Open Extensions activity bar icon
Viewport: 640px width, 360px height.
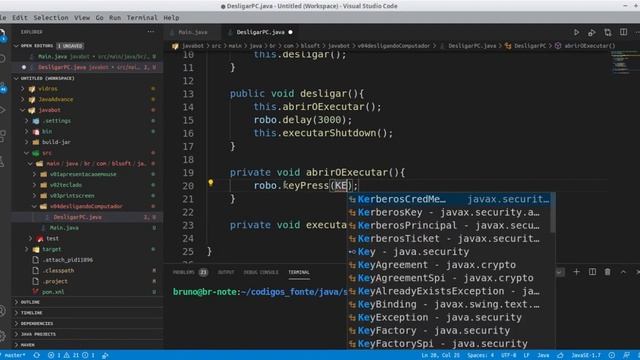pyautogui.click(x=2, y=136)
